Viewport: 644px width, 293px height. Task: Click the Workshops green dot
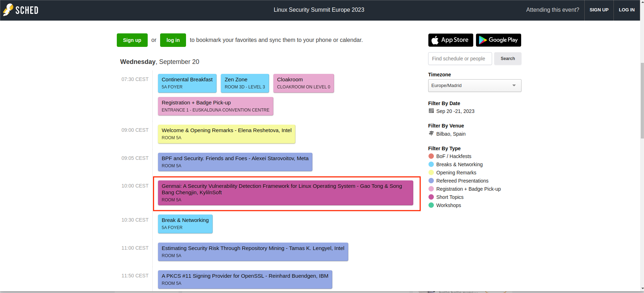[431, 205]
